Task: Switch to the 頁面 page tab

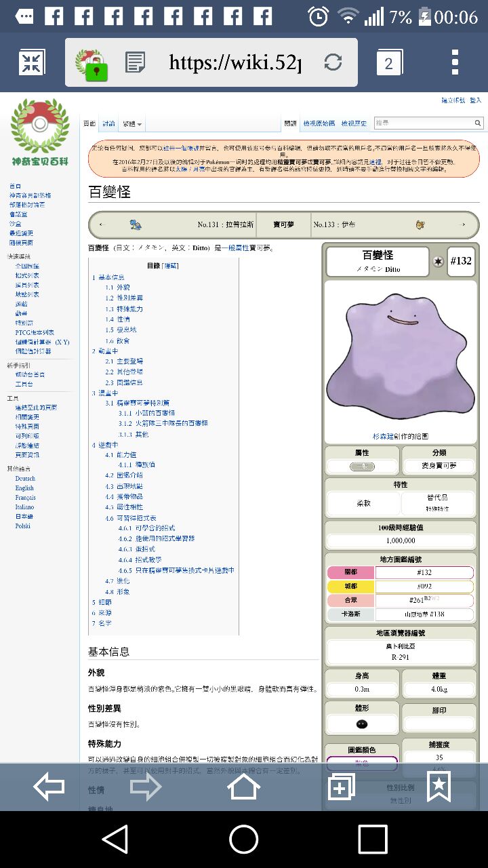Action: 89,124
